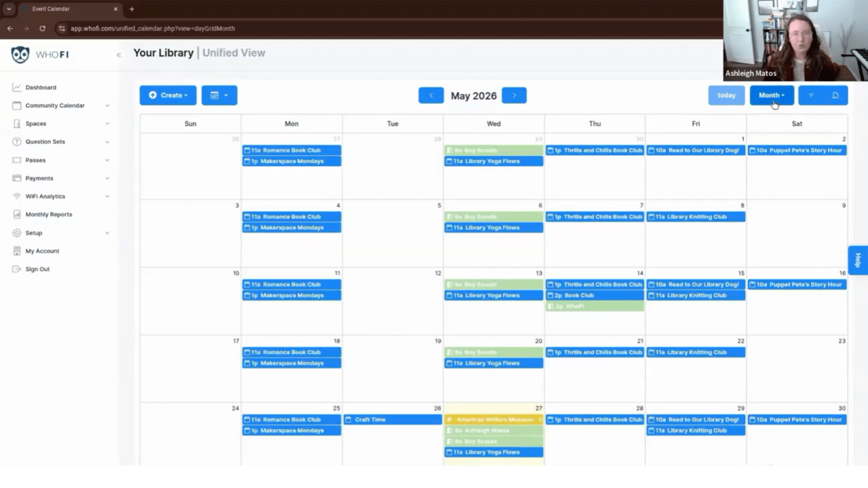868x488 pixels.
Task: Open Craft Time event on May 26
Action: point(393,420)
